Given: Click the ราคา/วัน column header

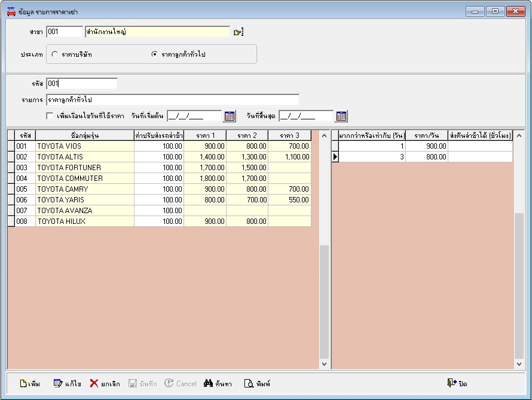Looking at the screenshot, I should pos(427,136).
